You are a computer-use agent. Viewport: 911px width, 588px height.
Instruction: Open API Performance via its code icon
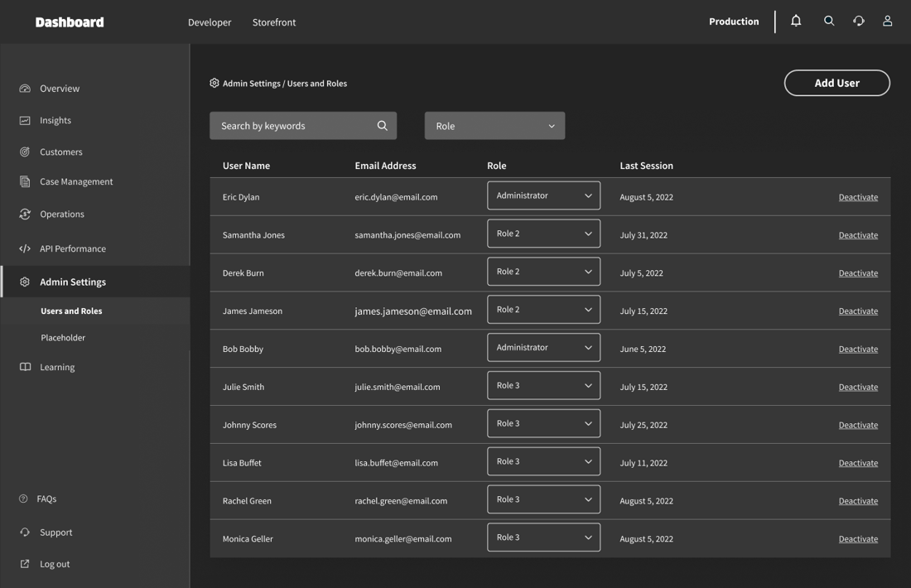25,248
